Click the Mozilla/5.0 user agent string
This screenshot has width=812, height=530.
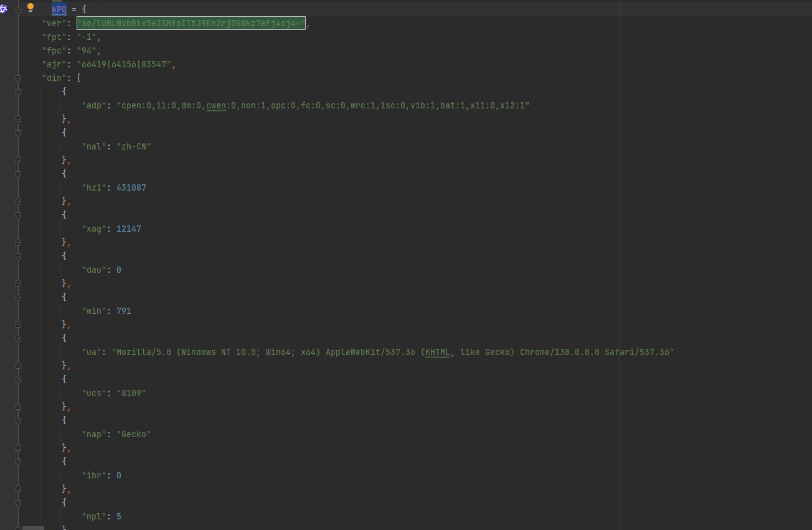click(x=393, y=352)
